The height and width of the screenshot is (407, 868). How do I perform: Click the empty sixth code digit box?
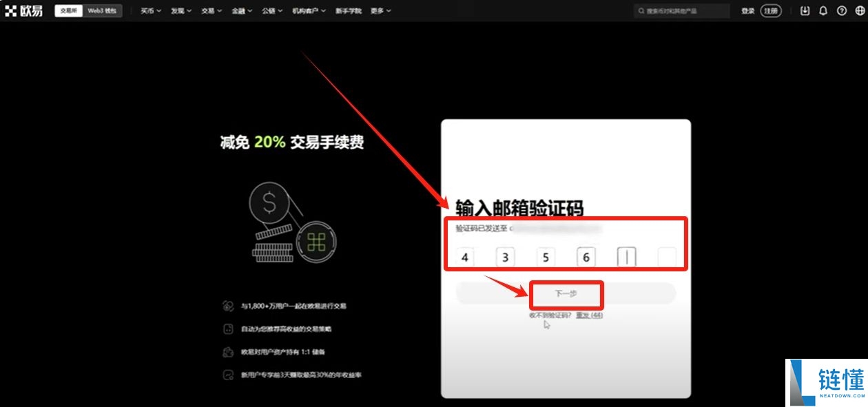pos(667,258)
